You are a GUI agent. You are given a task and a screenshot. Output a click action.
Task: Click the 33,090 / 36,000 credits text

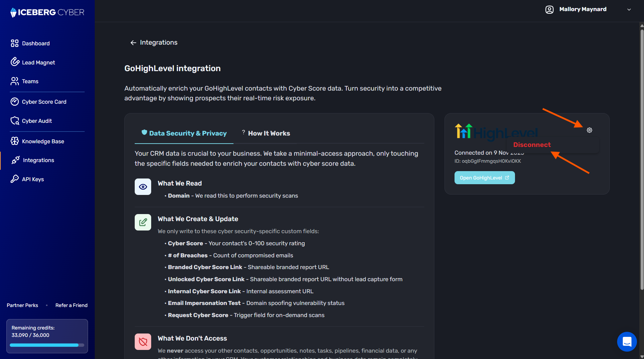pyautogui.click(x=30, y=335)
